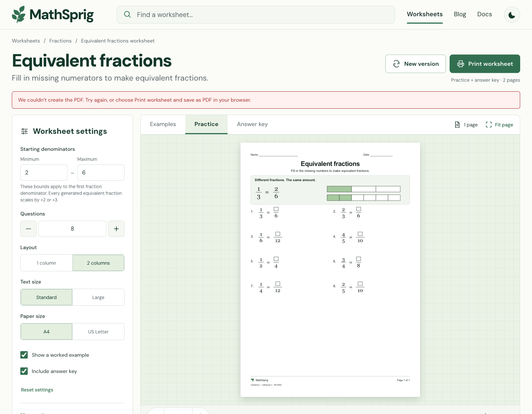532x414 pixels.
Task: Go to Fractions breadcrumb link
Action: [61, 41]
